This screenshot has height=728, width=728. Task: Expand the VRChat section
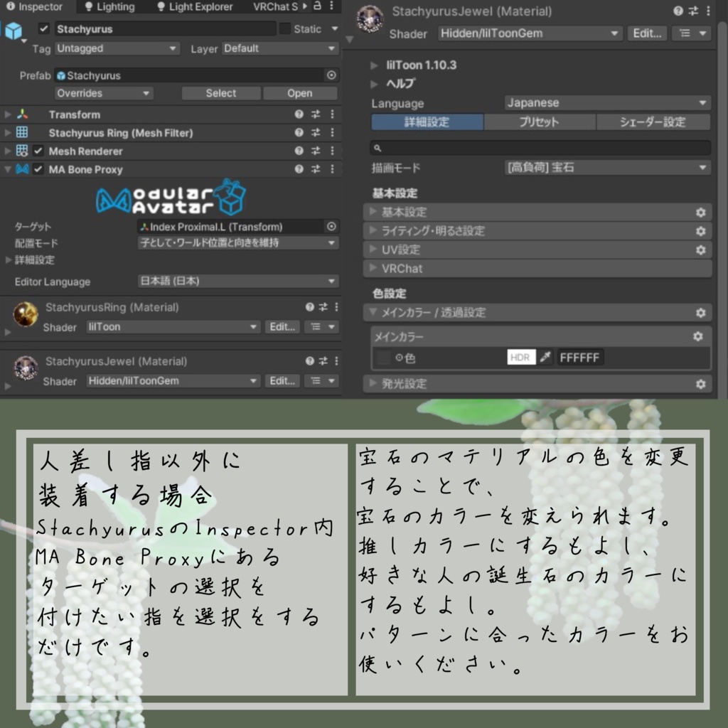pyautogui.click(x=537, y=269)
